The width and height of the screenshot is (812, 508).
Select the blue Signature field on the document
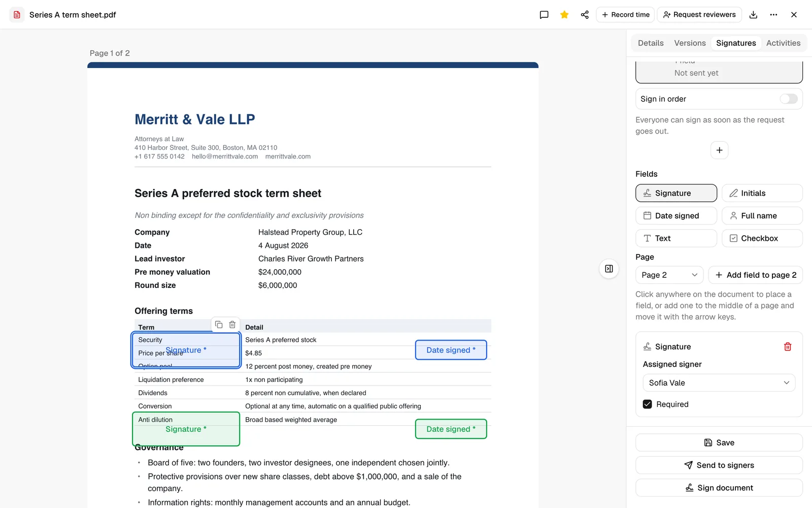pyautogui.click(x=186, y=350)
